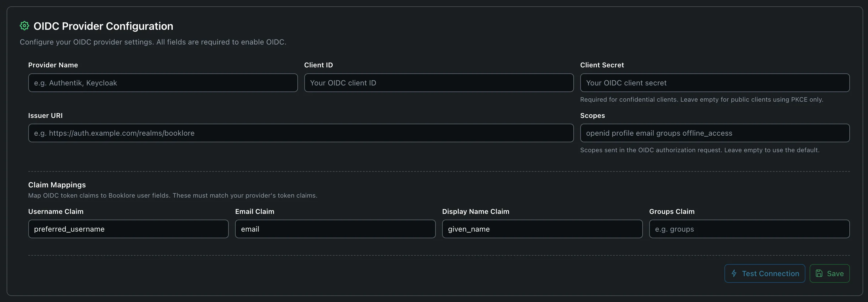
Task: Edit the Username Claim field
Action: tap(129, 229)
